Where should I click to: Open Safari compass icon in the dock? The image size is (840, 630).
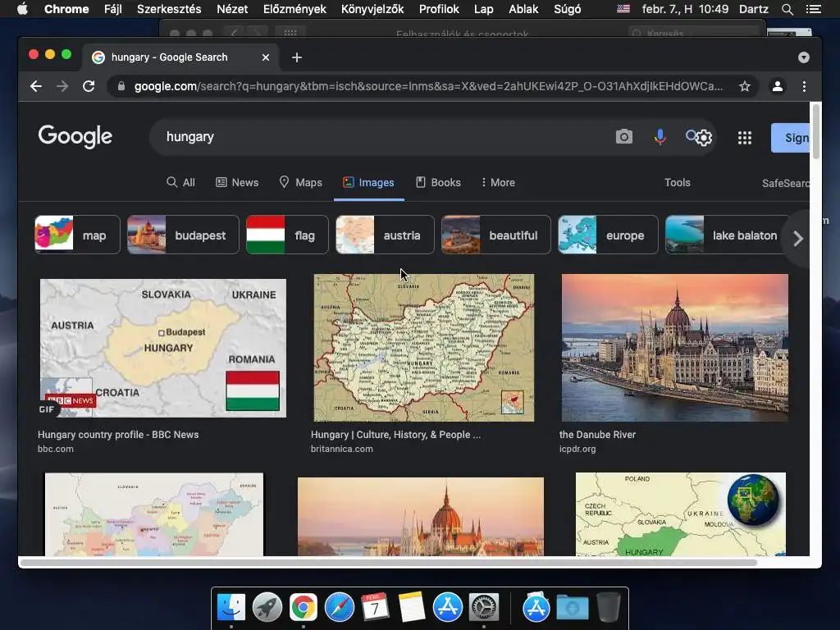click(x=339, y=608)
